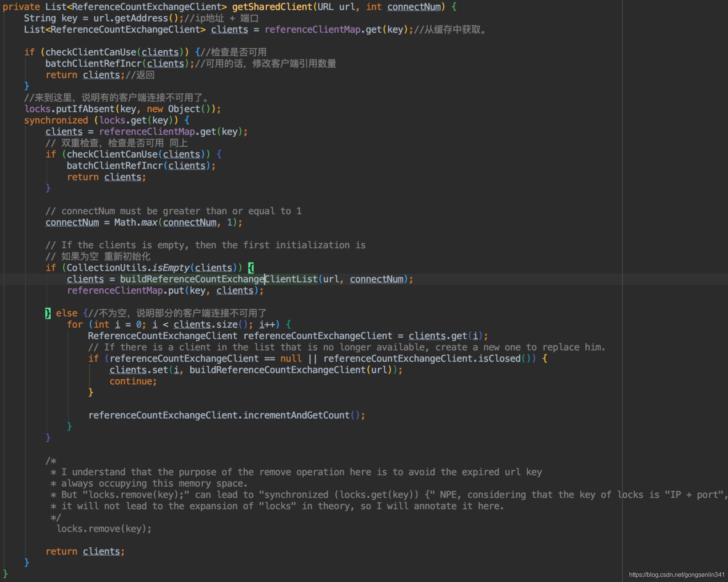Click the else keyword
Screen dimensions: 728x582
(67, 313)
